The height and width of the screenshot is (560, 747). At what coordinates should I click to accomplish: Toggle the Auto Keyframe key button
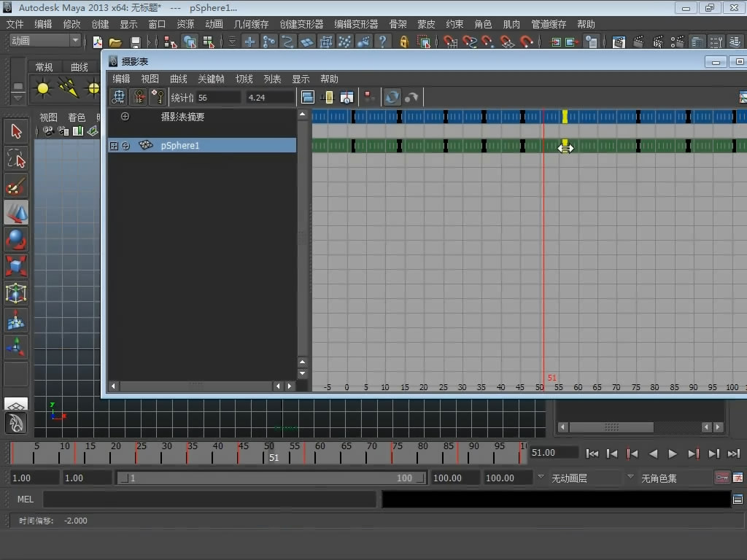click(x=722, y=478)
